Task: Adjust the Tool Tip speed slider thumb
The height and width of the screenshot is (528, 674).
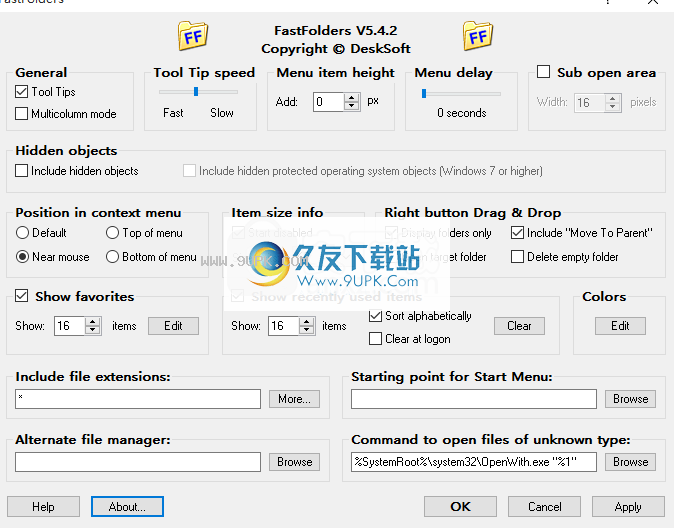Action: 196,92
